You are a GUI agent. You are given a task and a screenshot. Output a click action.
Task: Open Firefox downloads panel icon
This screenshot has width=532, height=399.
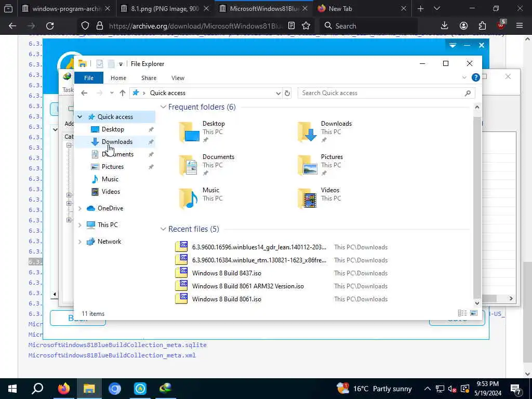pos(444,26)
